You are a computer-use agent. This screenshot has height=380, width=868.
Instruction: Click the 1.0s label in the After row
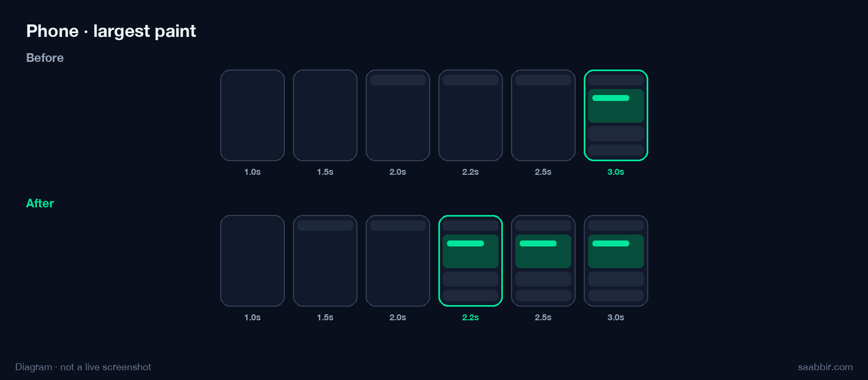[252, 318]
